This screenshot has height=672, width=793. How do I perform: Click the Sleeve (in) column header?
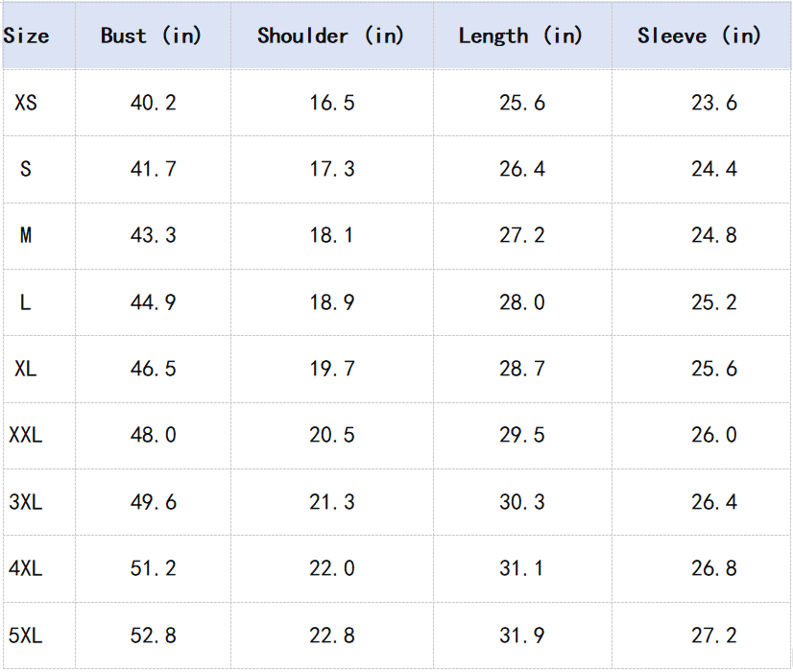point(699,36)
